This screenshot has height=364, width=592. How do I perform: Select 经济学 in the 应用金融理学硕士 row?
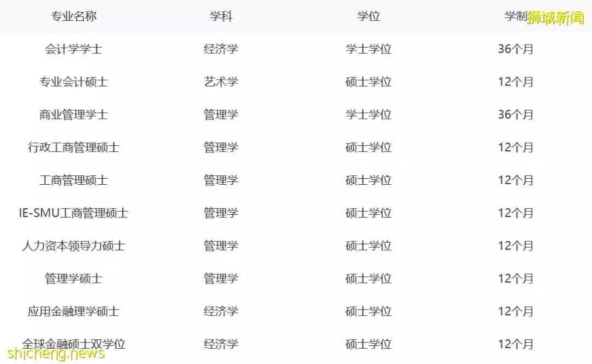pyautogui.click(x=221, y=311)
